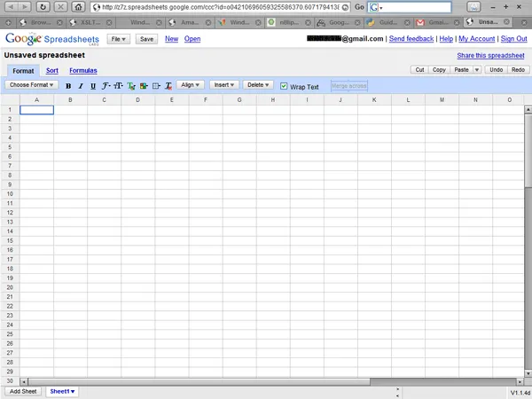The width and height of the screenshot is (532, 399).
Task: Toggle underline formatting
Action: pos(93,86)
